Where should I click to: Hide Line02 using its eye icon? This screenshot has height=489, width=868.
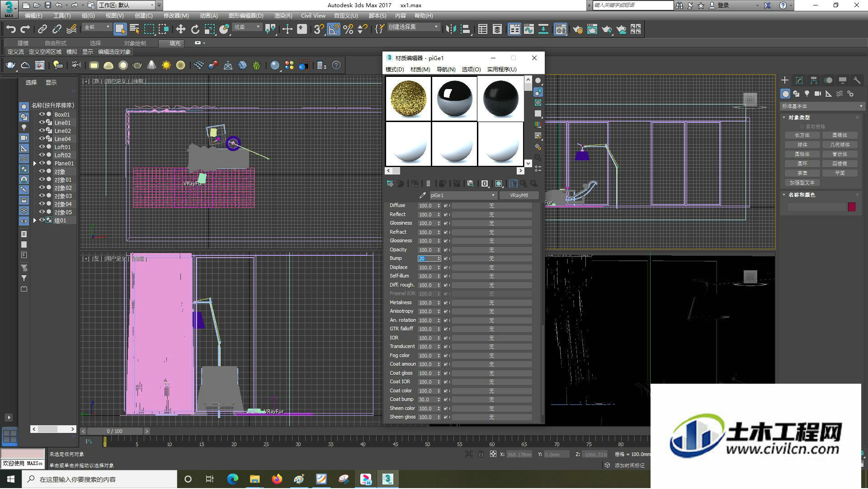coord(42,131)
